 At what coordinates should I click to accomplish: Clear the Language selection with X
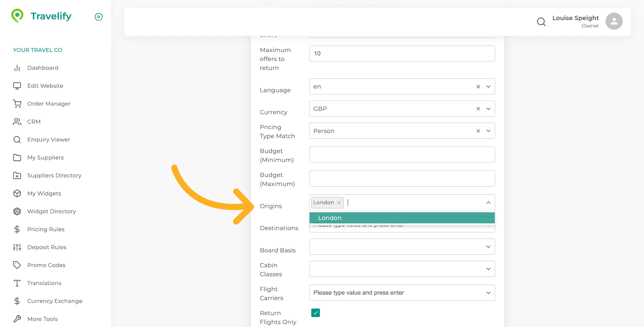click(478, 87)
